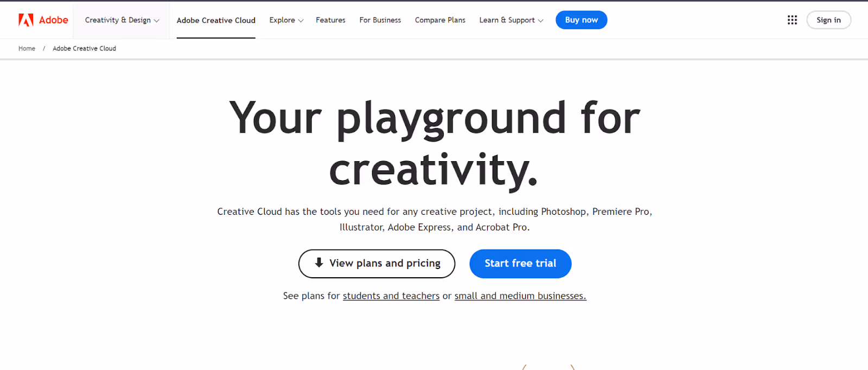Viewport: 868px width, 370px height.
Task: Click the Adobe logo icon
Action: coord(26,20)
